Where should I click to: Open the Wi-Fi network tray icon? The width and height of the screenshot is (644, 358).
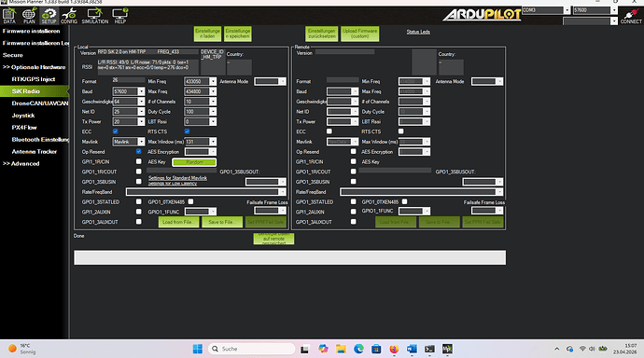pyautogui.click(x=582, y=349)
